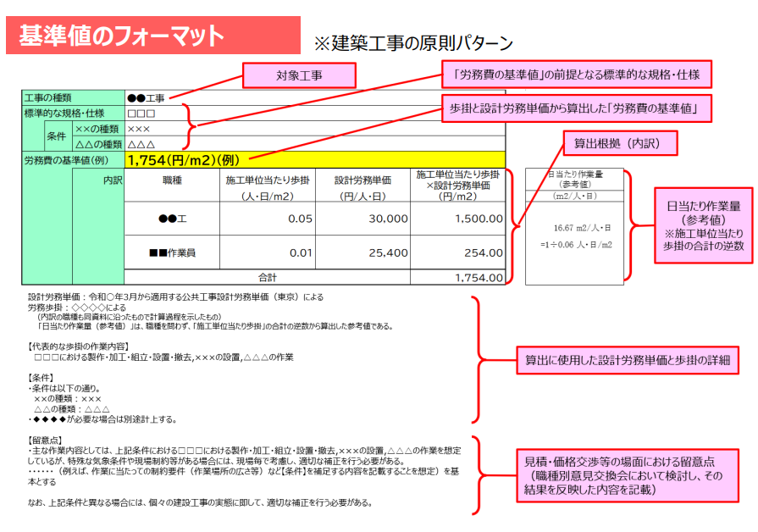Click the 算出根拠（内訳） callout label
758x532 pixels.
pos(620,143)
